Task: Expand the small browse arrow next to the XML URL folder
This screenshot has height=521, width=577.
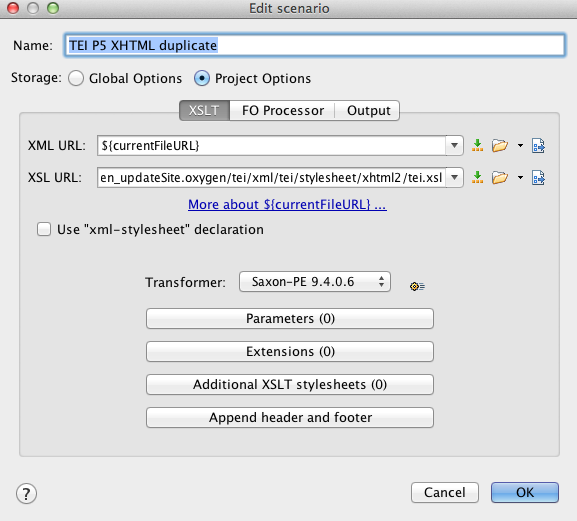Action: (520, 146)
